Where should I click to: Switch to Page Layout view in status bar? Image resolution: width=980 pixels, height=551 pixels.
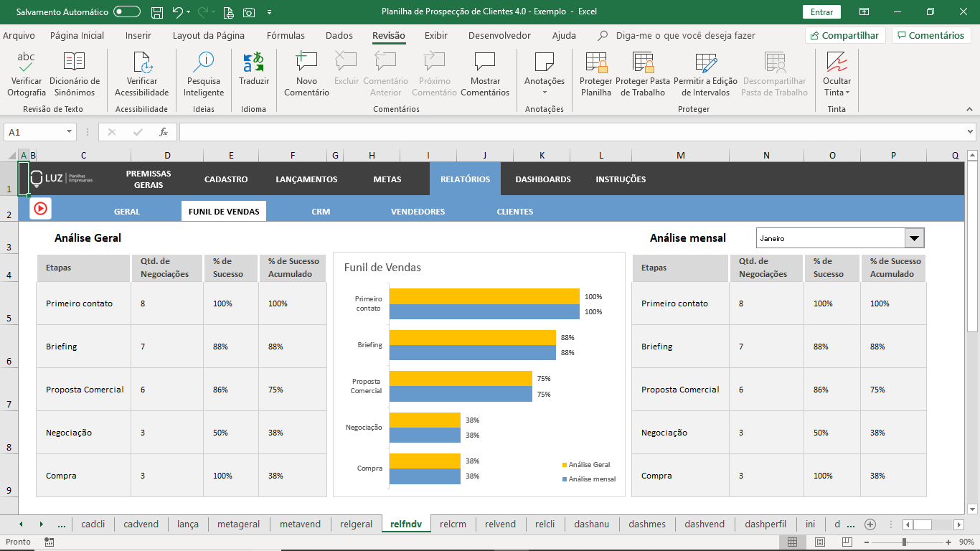click(820, 542)
